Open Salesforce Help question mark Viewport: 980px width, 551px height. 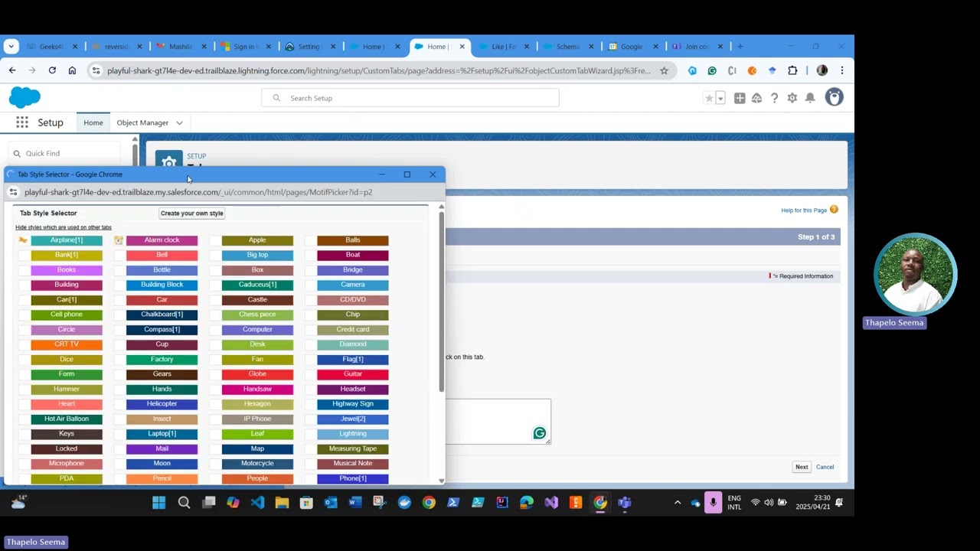774,98
